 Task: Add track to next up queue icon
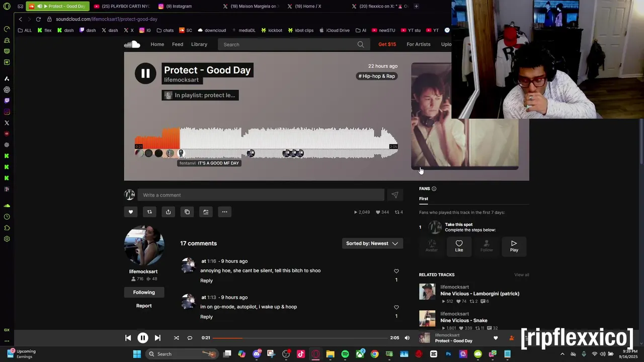pyautogui.click(x=206, y=212)
